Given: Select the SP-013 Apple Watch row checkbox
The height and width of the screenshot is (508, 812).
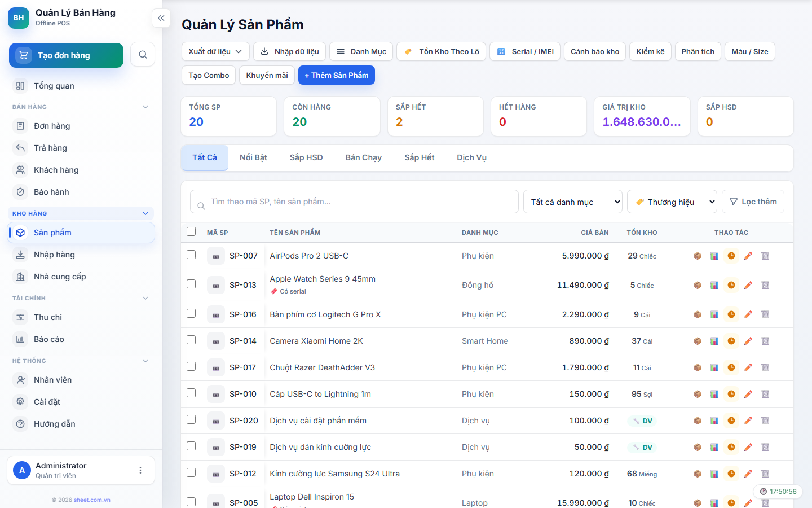Looking at the screenshot, I should pyautogui.click(x=191, y=284).
